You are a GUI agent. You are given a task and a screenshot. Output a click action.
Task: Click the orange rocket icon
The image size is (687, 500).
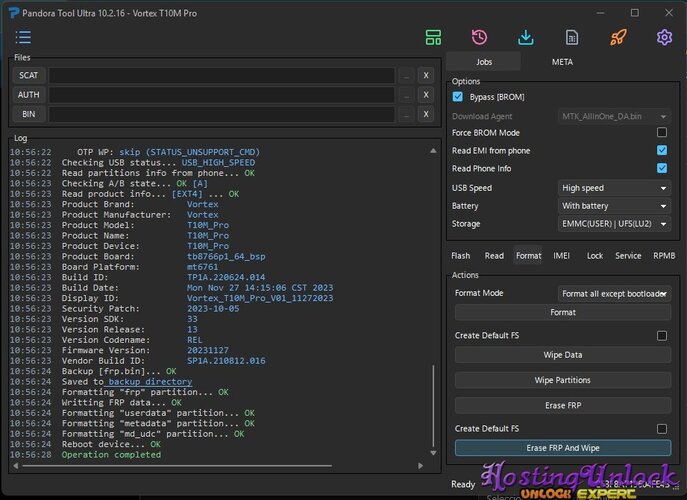pos(618,37)
